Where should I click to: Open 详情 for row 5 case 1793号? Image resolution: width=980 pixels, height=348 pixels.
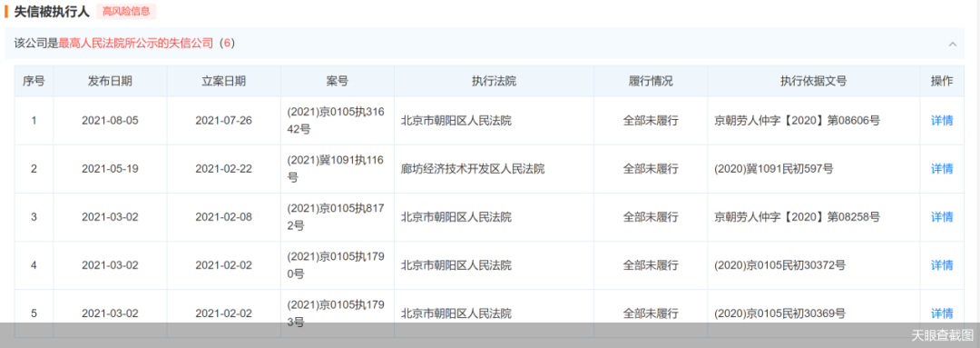click(942, 313)
